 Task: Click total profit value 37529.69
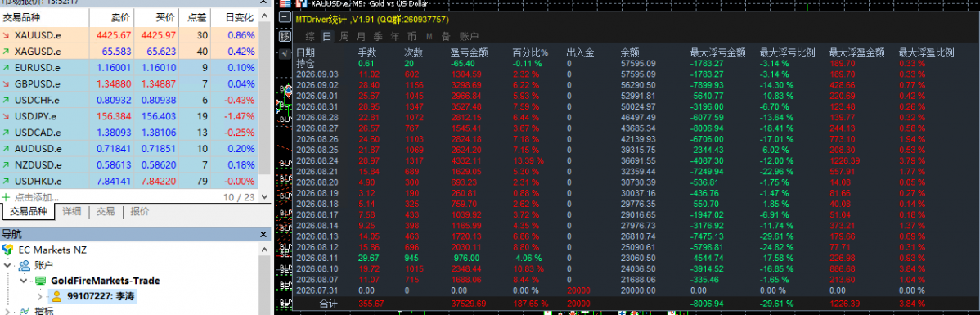coord(470,304)
